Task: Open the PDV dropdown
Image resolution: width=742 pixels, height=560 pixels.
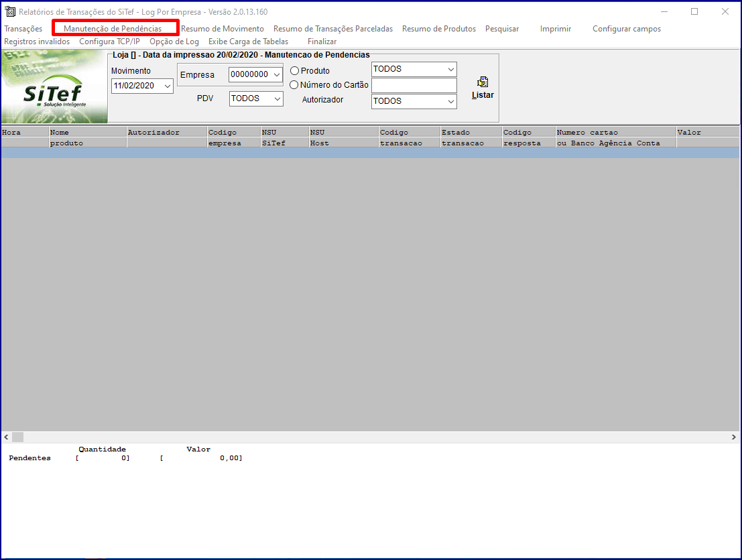Action: [277, 99]
